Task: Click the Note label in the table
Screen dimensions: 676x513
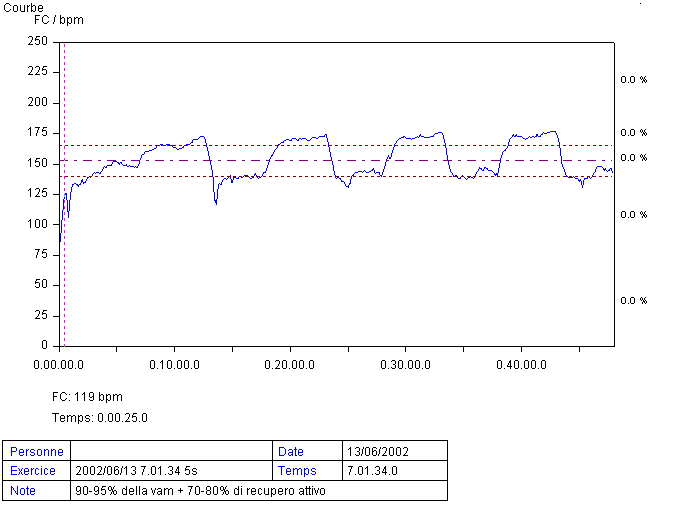Action: coord(22,491)
